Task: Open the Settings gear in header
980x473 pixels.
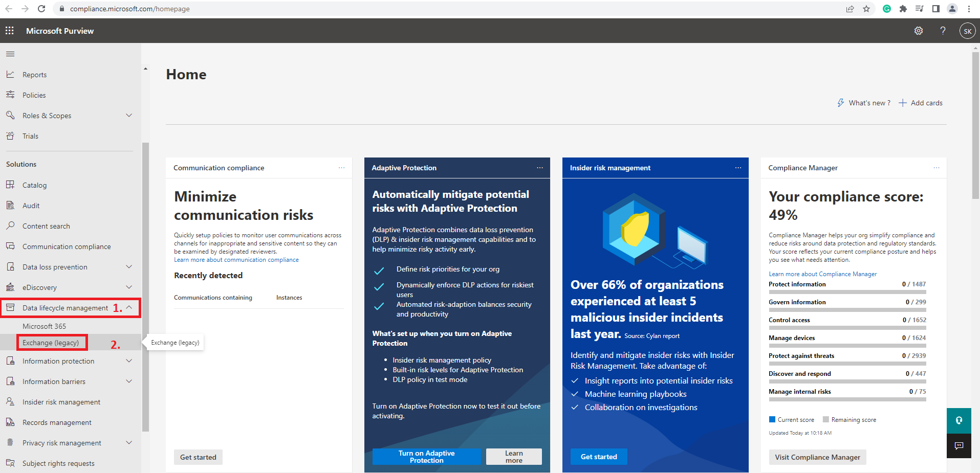Action: [919, 31]
